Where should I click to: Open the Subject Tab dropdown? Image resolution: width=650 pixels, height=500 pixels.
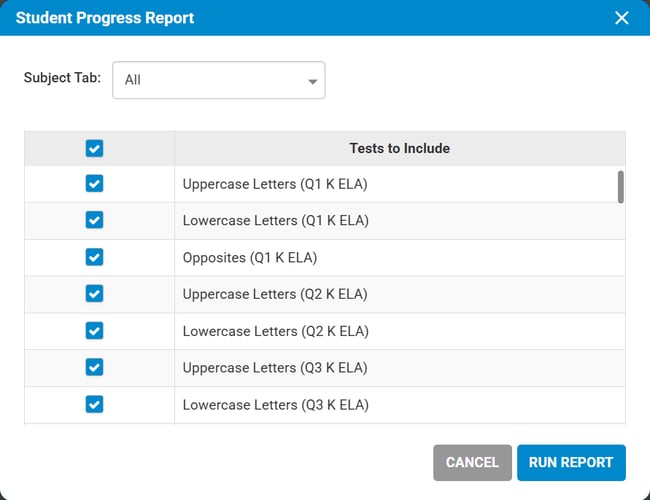pos(218,80)
